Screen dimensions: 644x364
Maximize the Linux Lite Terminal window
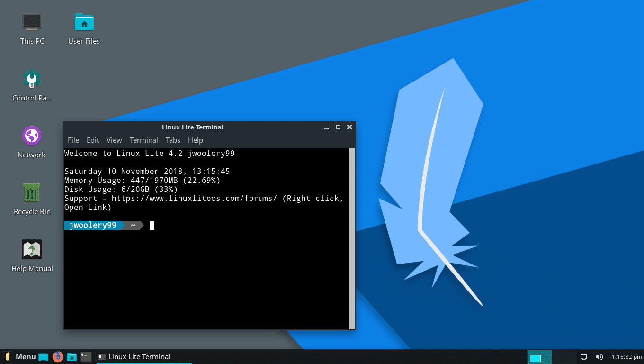pos(338,127)
